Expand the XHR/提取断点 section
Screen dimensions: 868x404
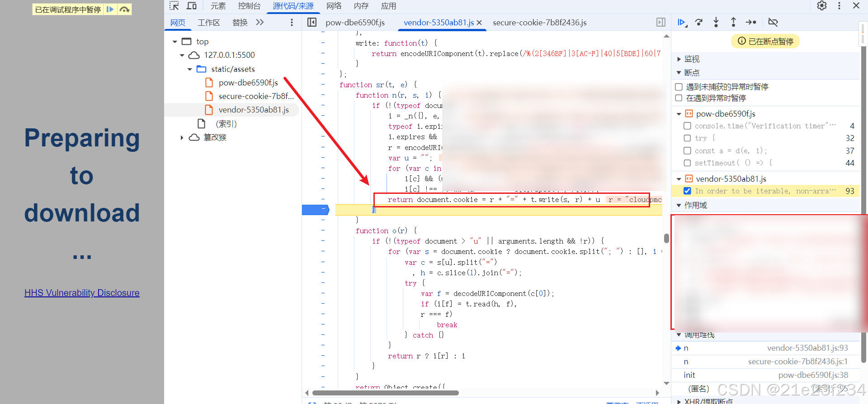pyautogui.click(x=679, y=401)
